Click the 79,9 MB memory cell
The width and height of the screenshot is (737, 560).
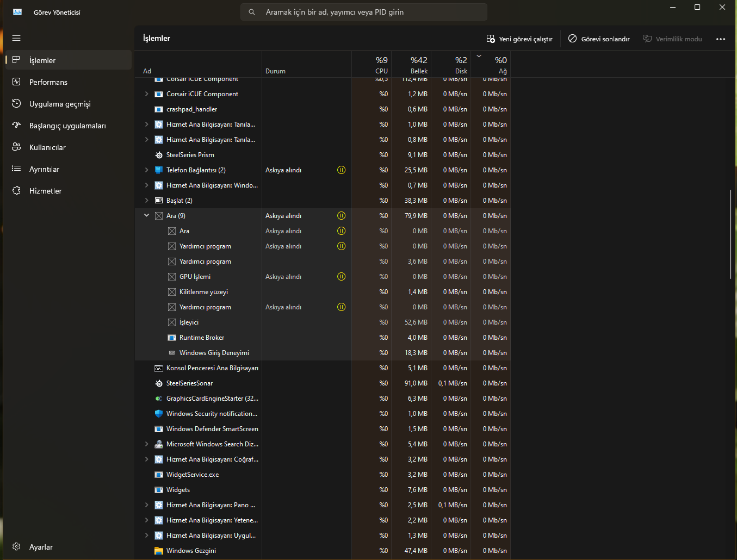(416, 216)
